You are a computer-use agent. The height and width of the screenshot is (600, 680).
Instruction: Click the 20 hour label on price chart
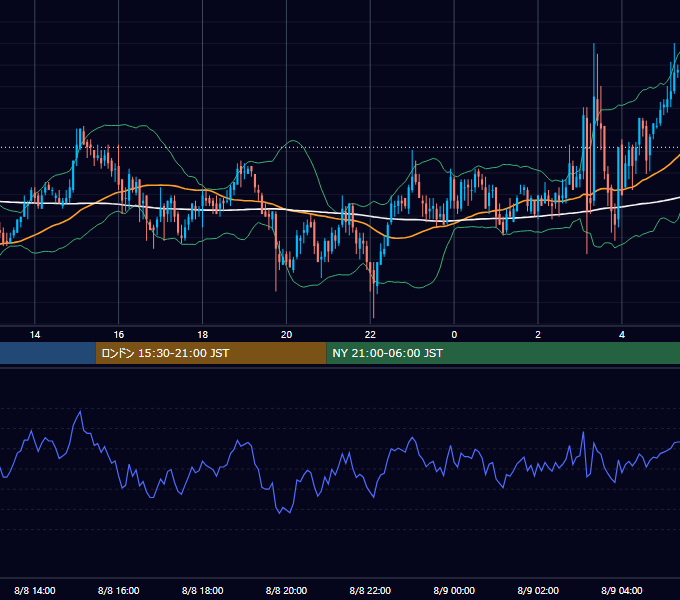coord(286,335)
